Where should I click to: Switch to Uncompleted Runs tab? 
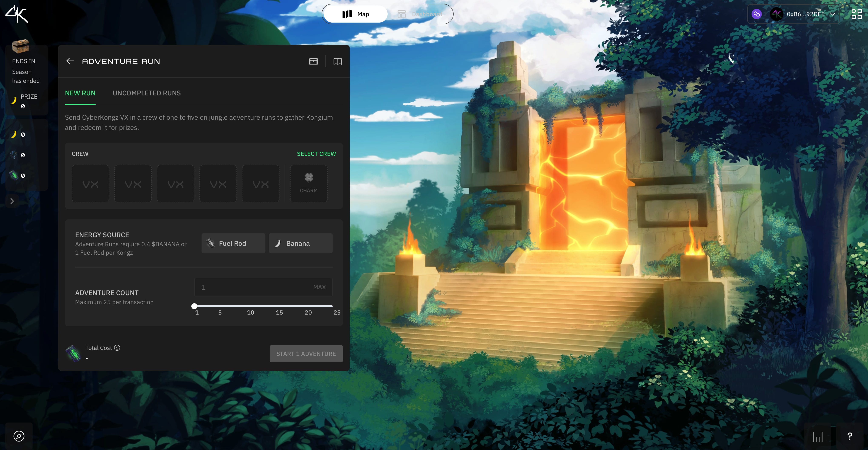tap(147, 93)
